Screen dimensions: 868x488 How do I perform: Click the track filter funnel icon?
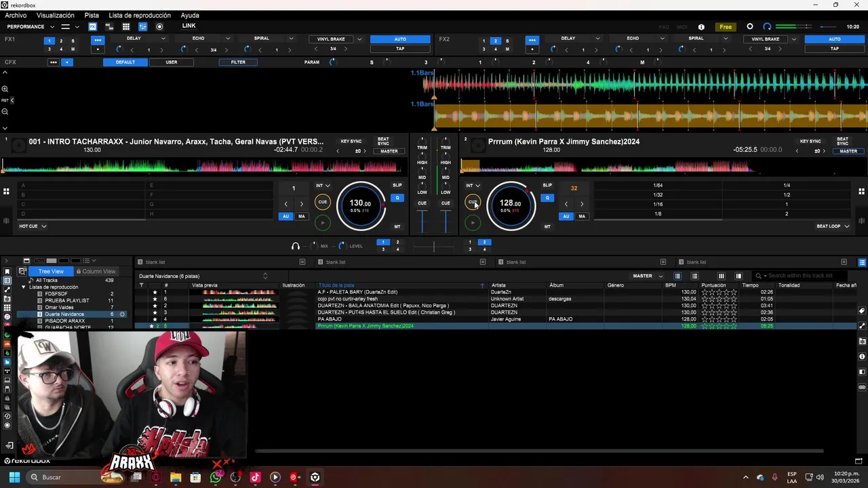[x=141, y=285]
